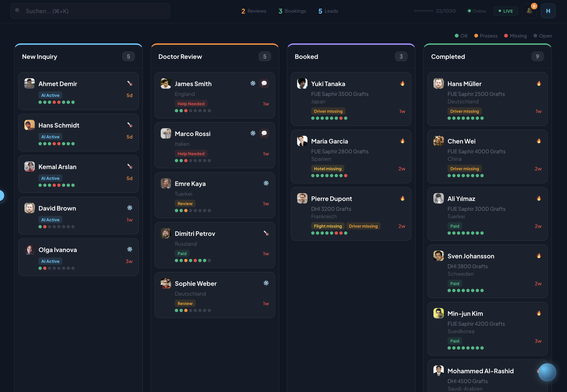Image resolution: width=567 pixels, height=392 pixels.
Task: Switch to the Leads header tab
Action: click(x=328, y=11)
